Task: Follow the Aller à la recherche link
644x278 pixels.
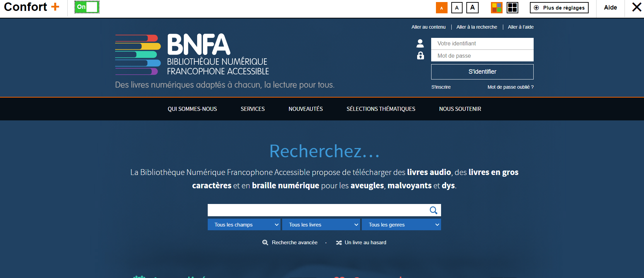Action: [x=477, y=27]
